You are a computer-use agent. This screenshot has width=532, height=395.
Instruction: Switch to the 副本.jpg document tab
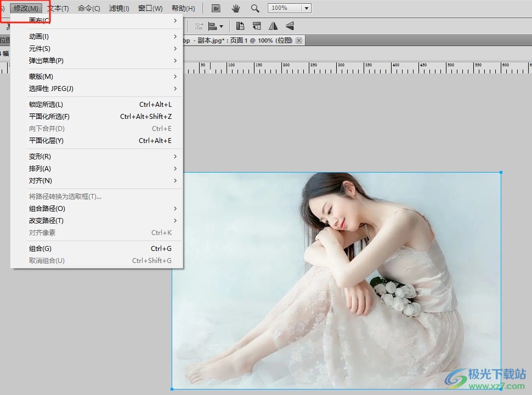pyautogui.click(x=241, y=41)
